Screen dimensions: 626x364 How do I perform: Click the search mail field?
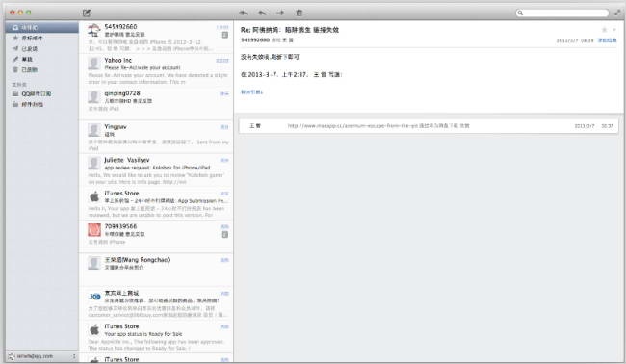click(562, 13)
